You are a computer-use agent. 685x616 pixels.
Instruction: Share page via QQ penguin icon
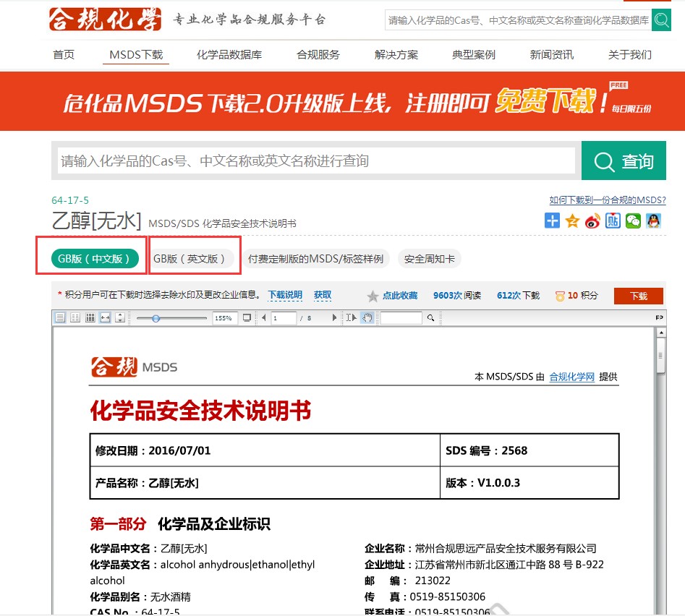(654, 221)
